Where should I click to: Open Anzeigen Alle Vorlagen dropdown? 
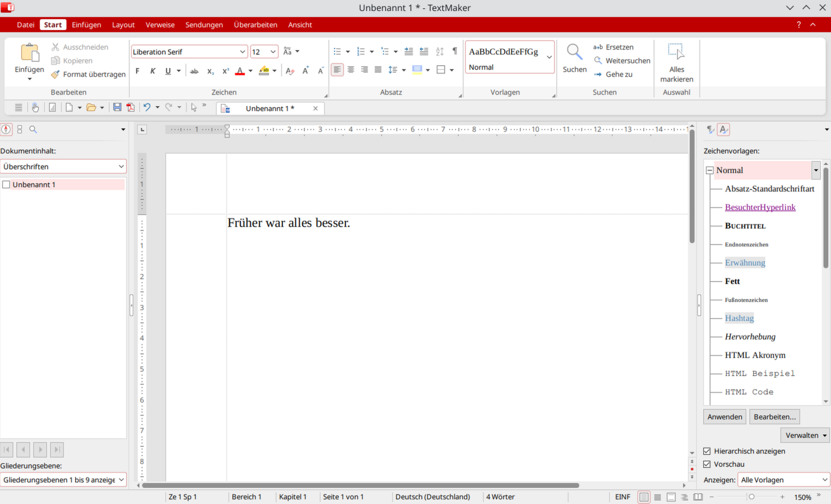click(783, 480)
